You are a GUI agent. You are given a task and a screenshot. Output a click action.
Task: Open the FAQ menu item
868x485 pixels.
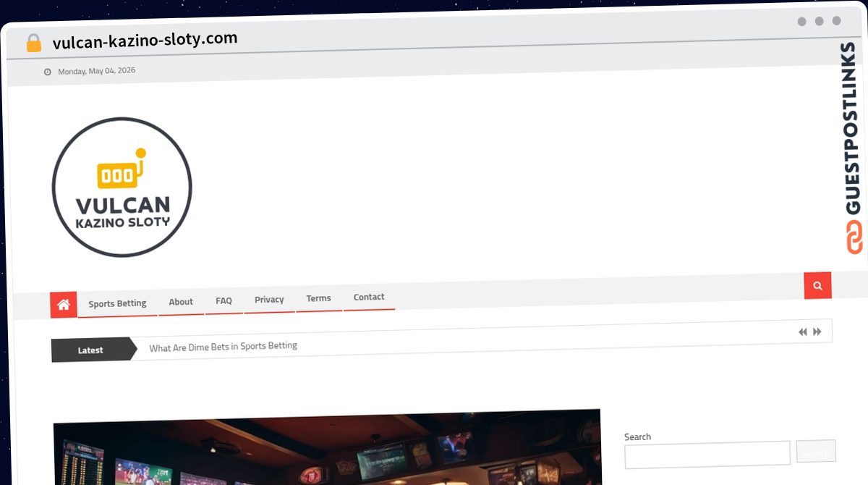(224, 300)
